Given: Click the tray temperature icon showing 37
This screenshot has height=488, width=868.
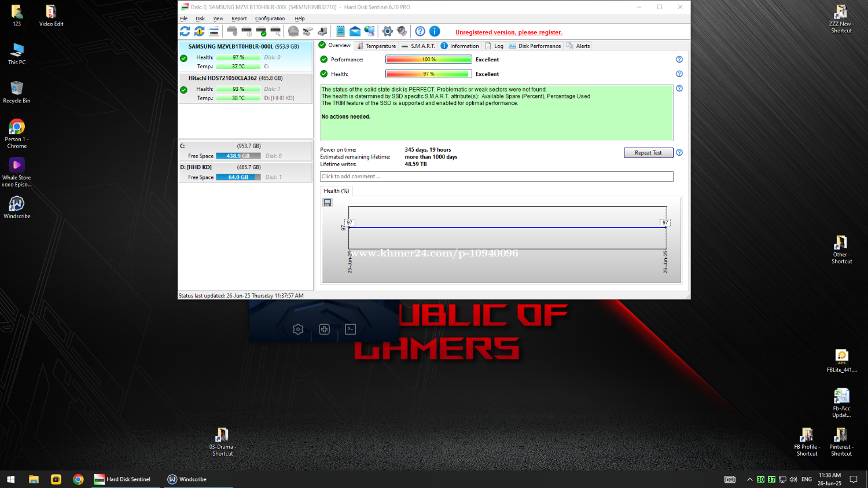Looking at the screenshot, I should click(771, 479).
